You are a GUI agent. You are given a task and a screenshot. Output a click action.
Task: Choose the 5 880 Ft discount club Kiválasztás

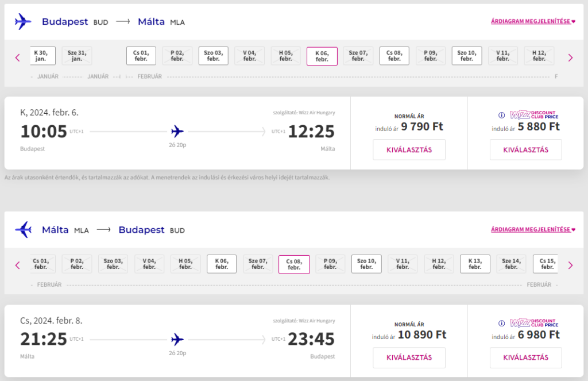point(526,150)
